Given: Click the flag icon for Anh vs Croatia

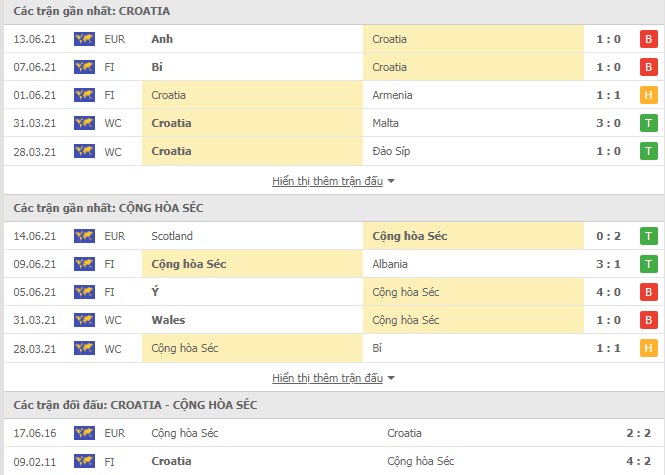Looking at the screenshot, I should [x=84, y=39].
